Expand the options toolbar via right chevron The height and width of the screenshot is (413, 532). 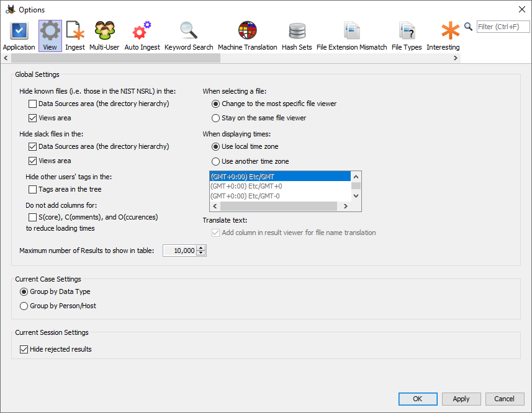[456, 57]
